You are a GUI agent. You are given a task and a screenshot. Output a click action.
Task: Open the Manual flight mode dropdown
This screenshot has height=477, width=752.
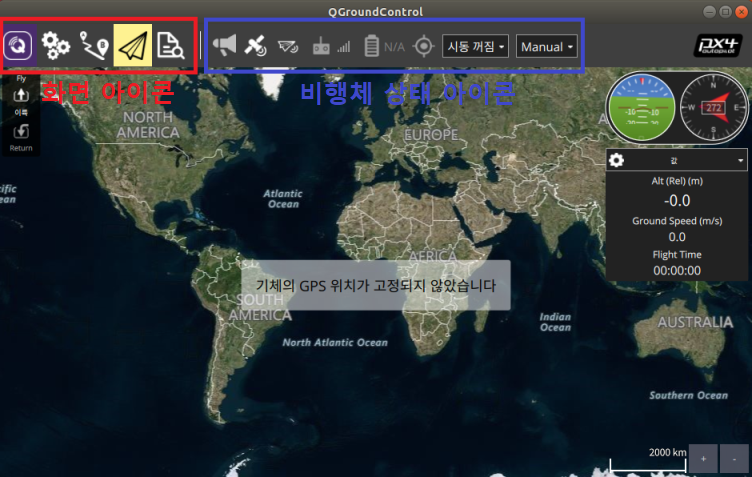(x=547, y=47)
